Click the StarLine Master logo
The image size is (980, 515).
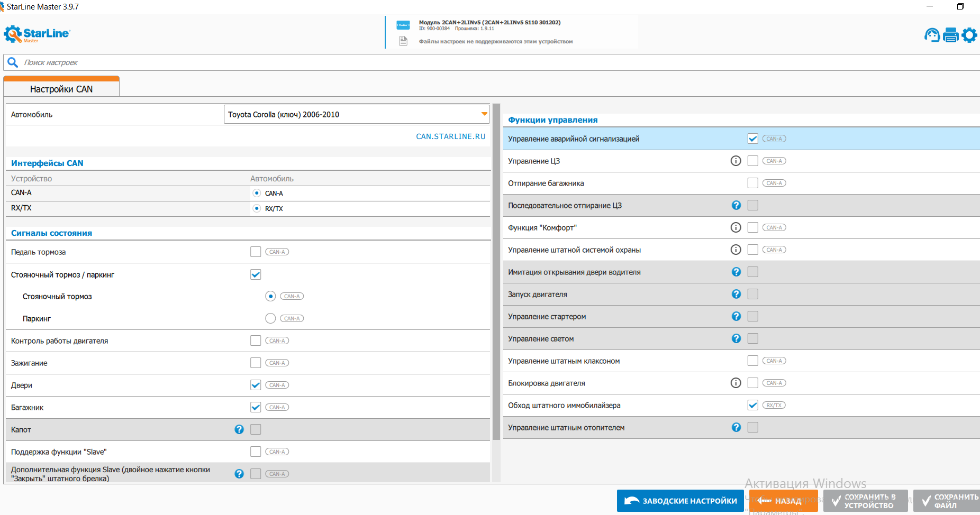(37, 34)
